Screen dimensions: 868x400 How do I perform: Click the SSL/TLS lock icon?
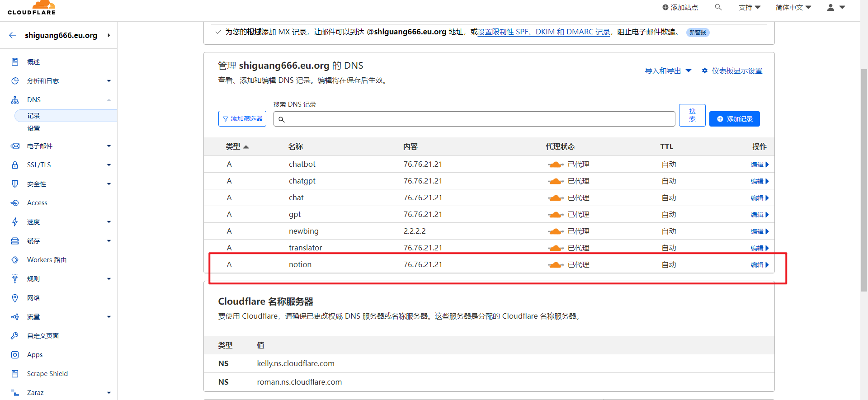[15, 165]
